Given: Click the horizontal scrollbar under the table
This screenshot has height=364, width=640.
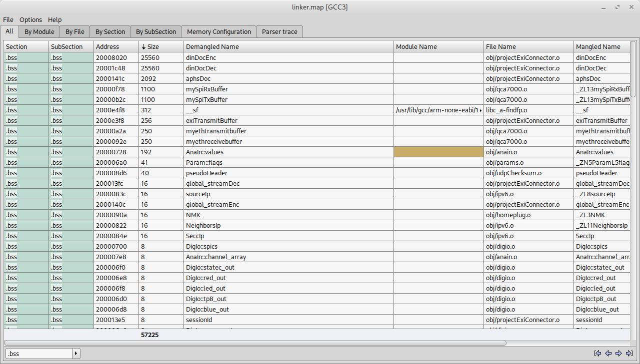Looking at the screenshot, I should pos(255,343).
